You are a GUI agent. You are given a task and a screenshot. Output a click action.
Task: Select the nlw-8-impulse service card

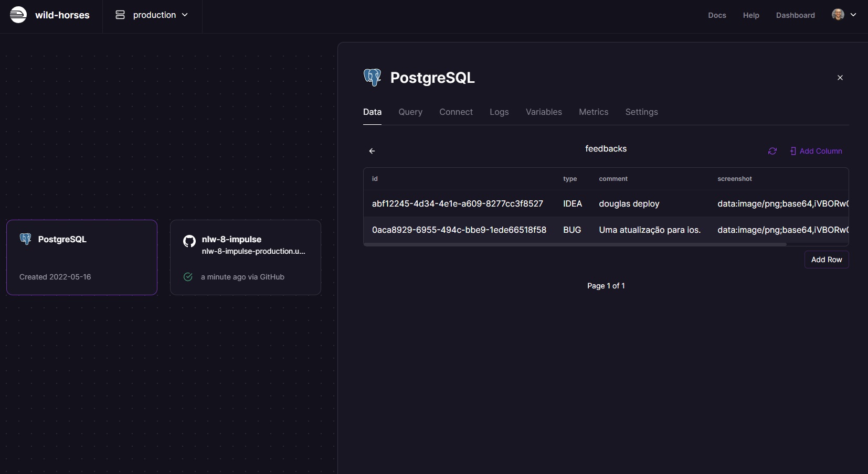click(x=246, y=257)
